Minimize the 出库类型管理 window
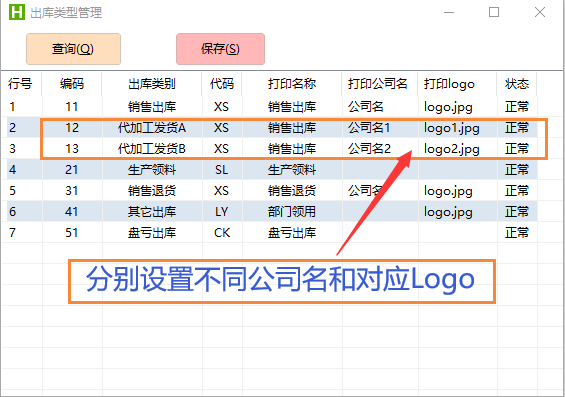Screen dimensions: 565x397 pyautogui.click(x=449, y=12)
